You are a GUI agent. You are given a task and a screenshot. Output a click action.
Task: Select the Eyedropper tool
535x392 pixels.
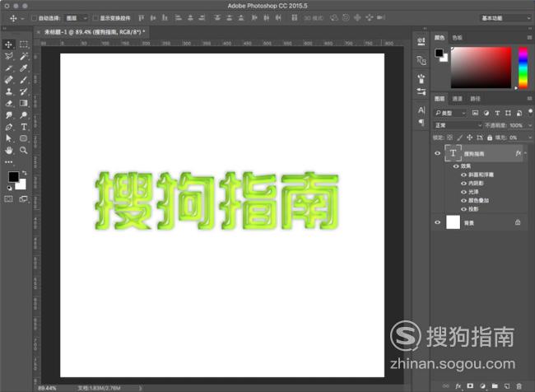pyautogui.click(x=24, y=68)
